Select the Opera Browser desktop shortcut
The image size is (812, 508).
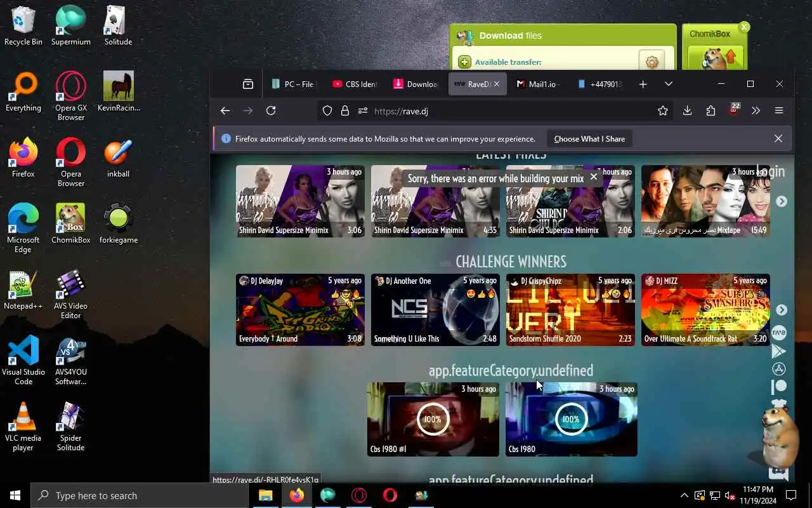click(x=71, y=162)
